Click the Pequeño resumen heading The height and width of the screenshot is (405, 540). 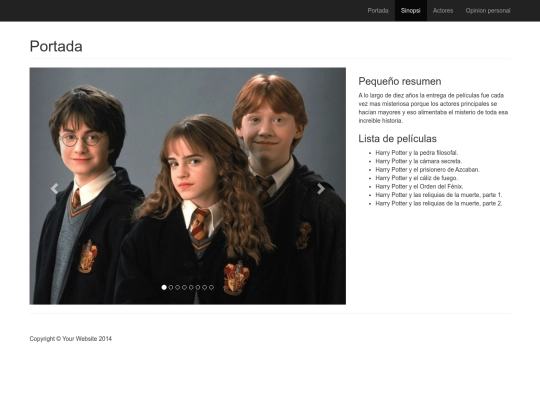399,81
